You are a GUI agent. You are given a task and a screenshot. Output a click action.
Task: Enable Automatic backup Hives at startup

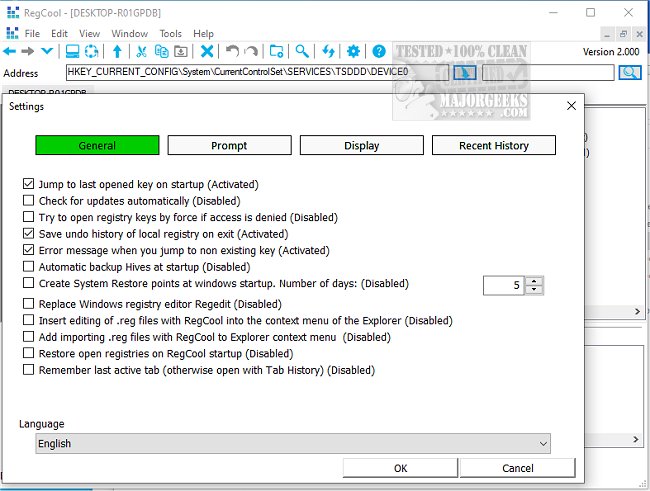point(28,266)
